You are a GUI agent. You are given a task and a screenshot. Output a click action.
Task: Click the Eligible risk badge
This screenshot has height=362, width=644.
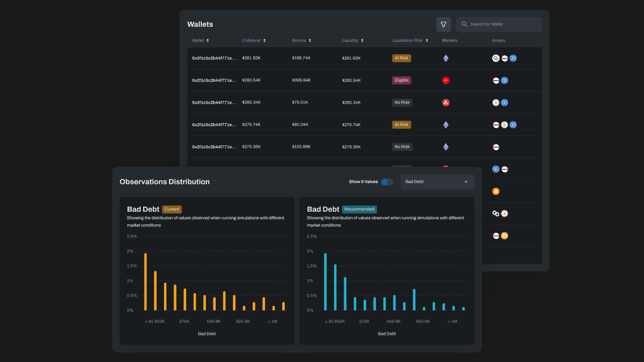(401, 80)
